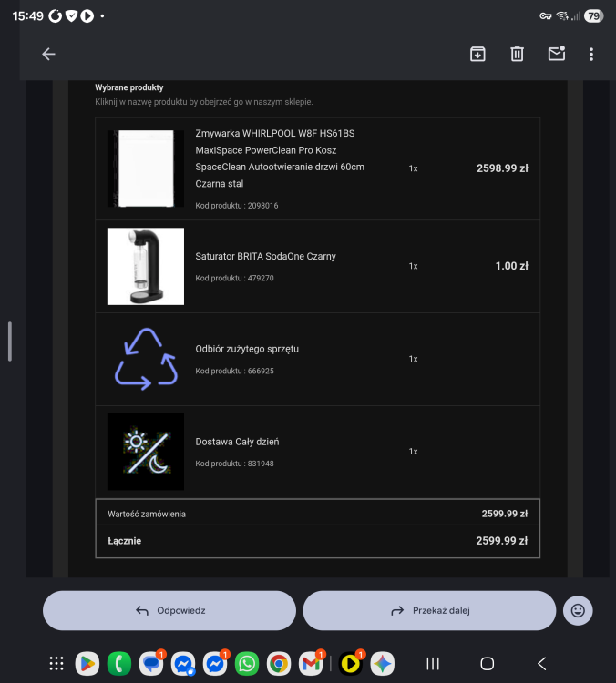Image resolution: width=616 pixels, height=683 pixels.
Task: Select product code text 479270
Action: [261, 278]
